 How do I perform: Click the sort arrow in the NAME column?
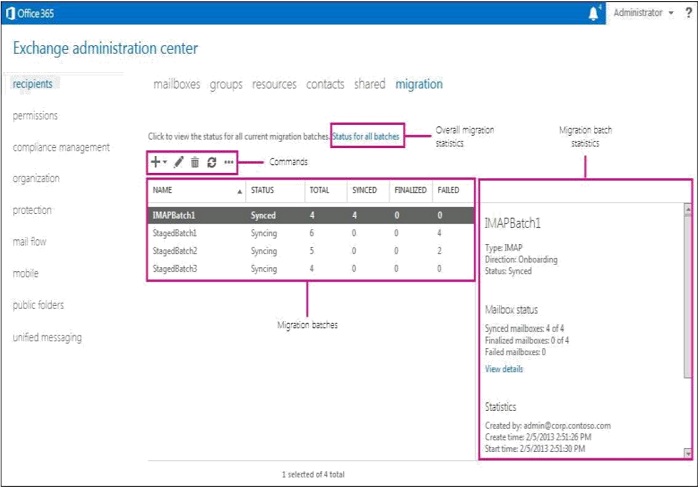tap(240, 192)
